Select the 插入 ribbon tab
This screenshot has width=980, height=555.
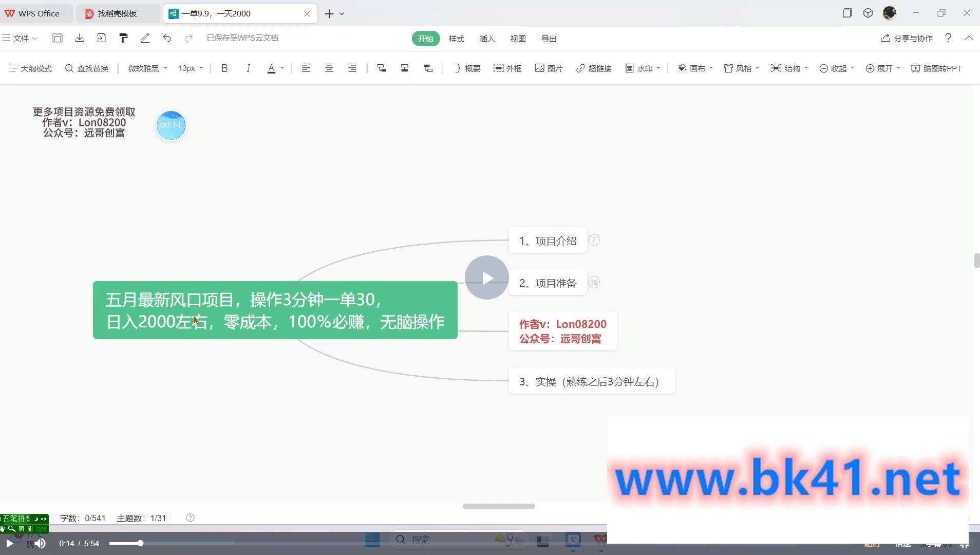(487, 39)
